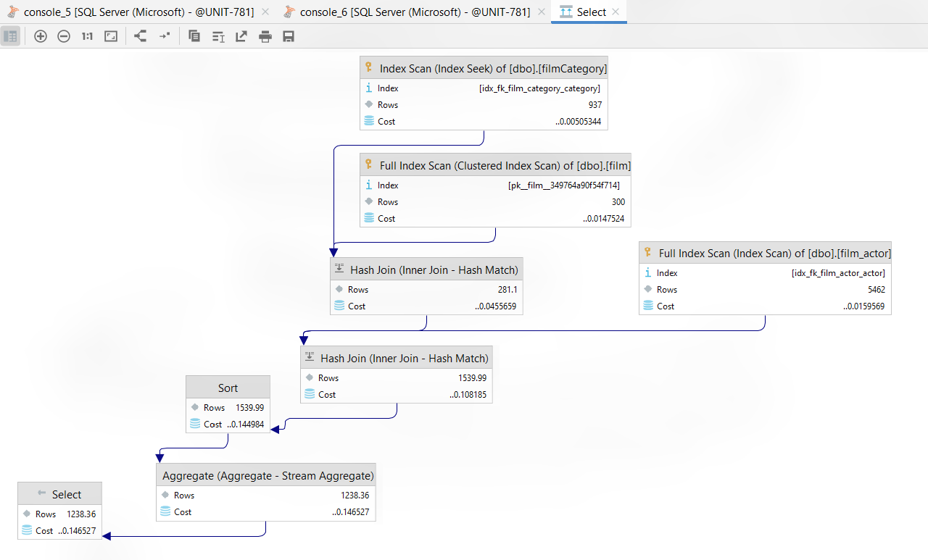Select the Index Seek filmCategory node header

[484, 68]
